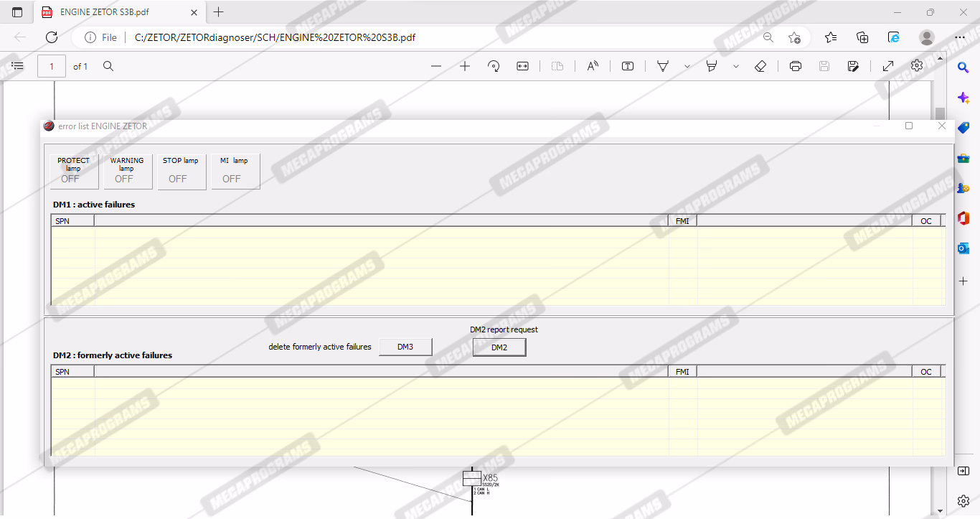Enter PDF full screen mode
Image resolution: width=980 pixels, height=519 pixels.
pos(888,66)
